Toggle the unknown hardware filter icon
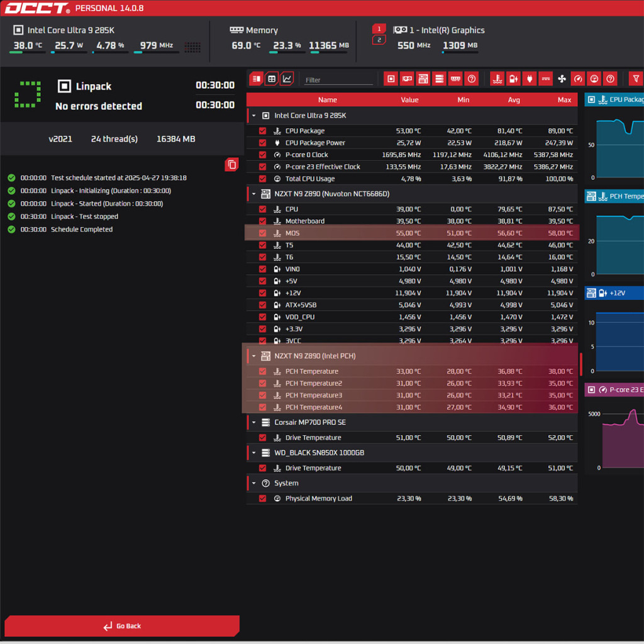 tap(472, 79)
